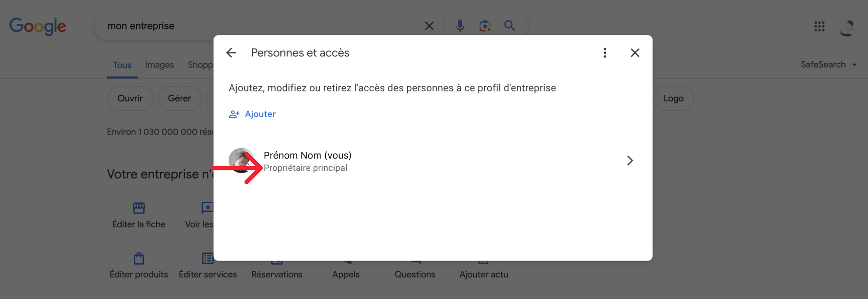
Task: Open the SafeSearch dropdown
Action: point(829,65)
